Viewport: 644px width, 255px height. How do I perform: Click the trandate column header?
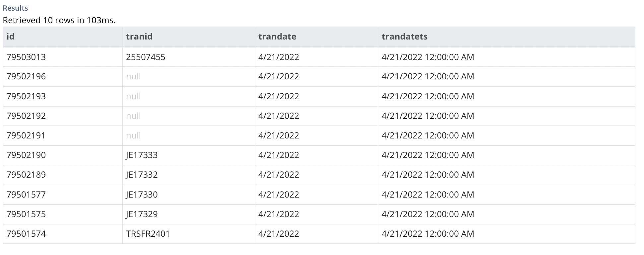coord(316,37)
